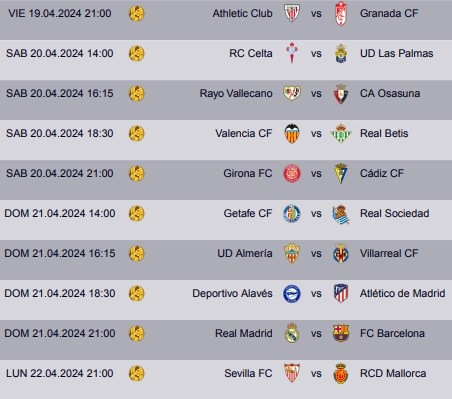This screenshot has height=399, width=452.
Task: Click the Real Madrid crest icon
Action: click(x=292, y=333)
